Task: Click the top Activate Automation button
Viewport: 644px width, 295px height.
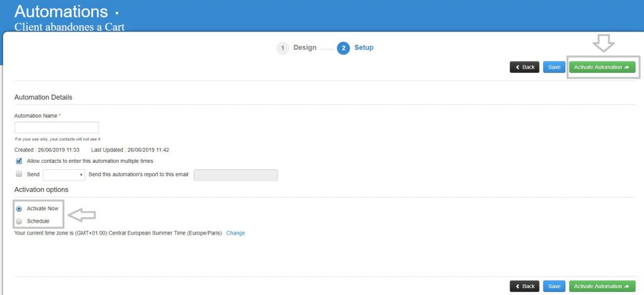Action: click(602, 67)
